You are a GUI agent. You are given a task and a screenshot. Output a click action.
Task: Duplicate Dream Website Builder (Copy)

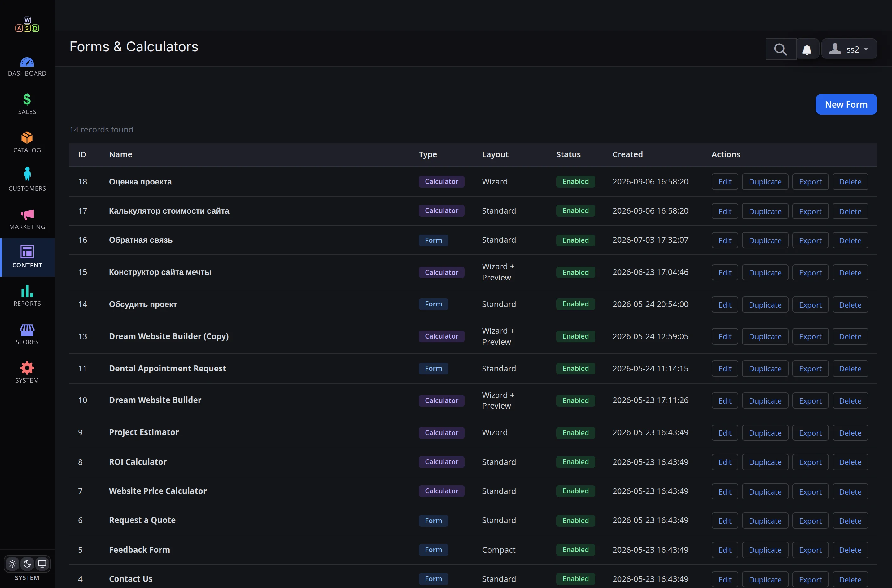pyautogui.click(x=765, y=336)
